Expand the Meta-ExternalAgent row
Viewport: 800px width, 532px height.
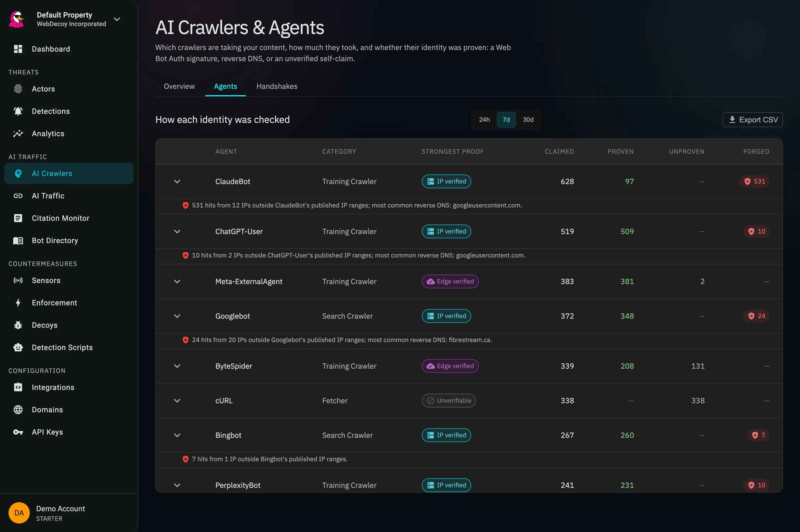coord(177,281)
